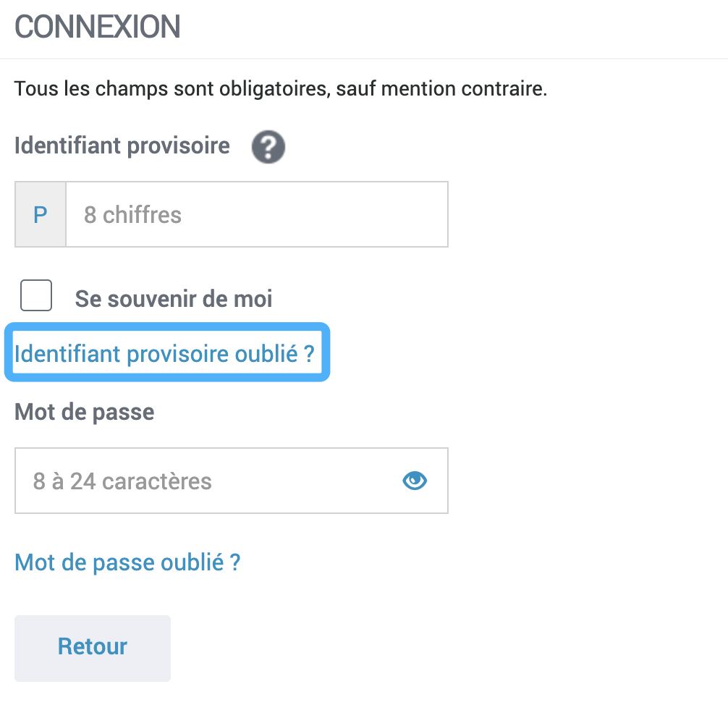Go back with the Retour button
728x705 pixels.
click(93, 647)
